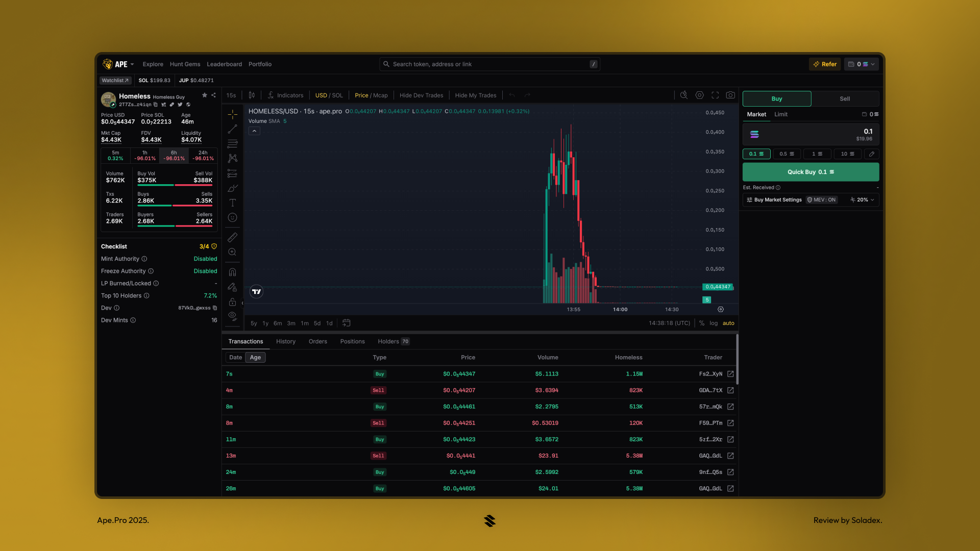Open the Sell tab
Image resolution: width=980 pixels, height=551 pixels.
tap(845, 99)
